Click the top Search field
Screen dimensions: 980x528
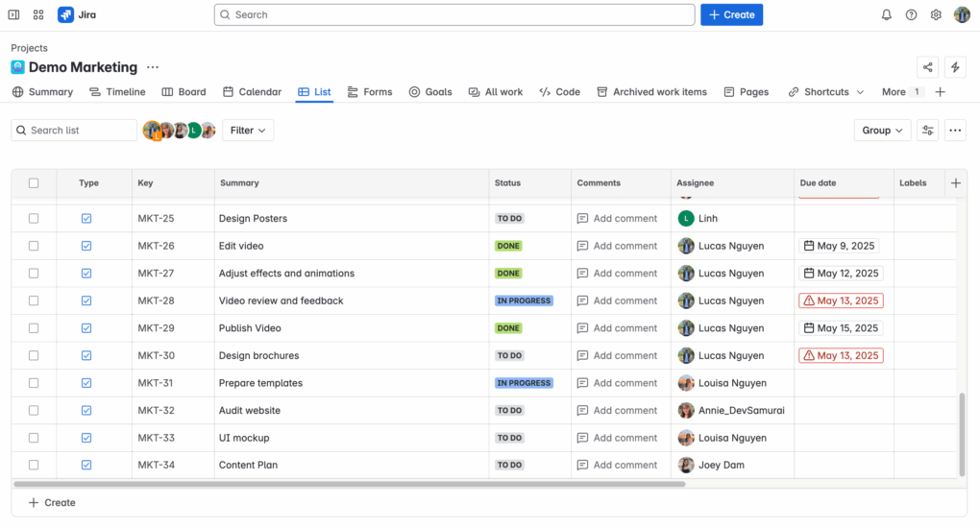click(x=454, y=14)
